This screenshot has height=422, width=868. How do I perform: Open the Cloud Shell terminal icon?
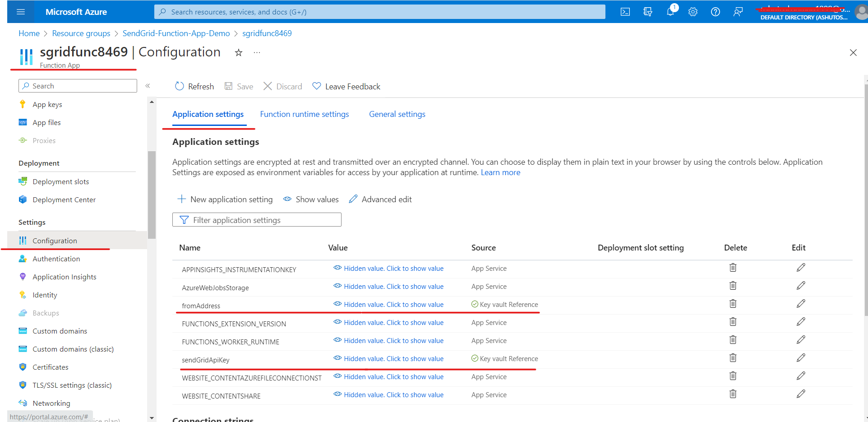pyautogui.click(x=625, y=12)
